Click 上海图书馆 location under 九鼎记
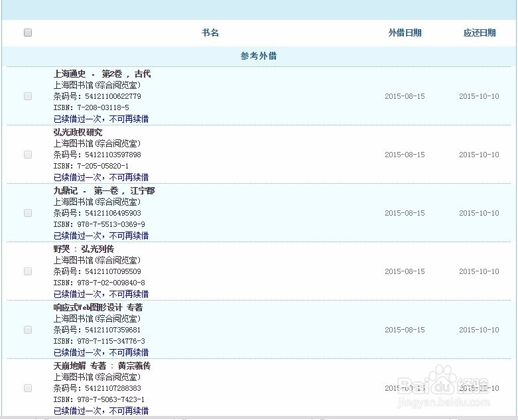The height and width of the screenshot is (420, 518). click(97, 202)
